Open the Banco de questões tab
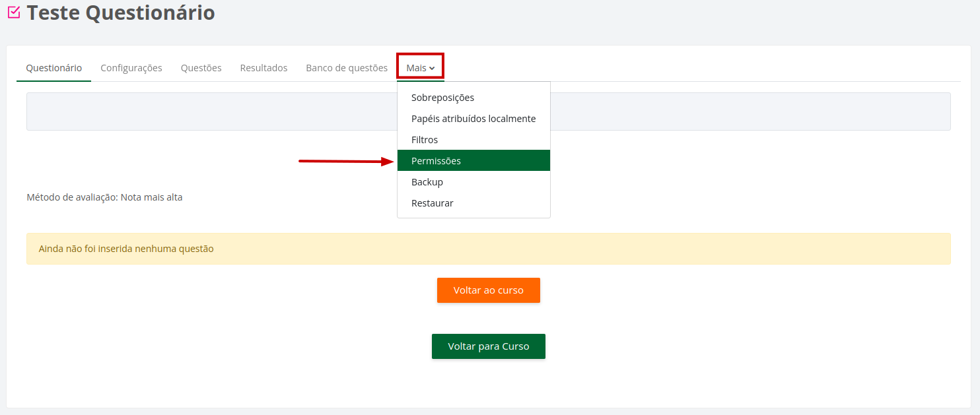This screenshot has height=415, width=980. pos(347,68)
